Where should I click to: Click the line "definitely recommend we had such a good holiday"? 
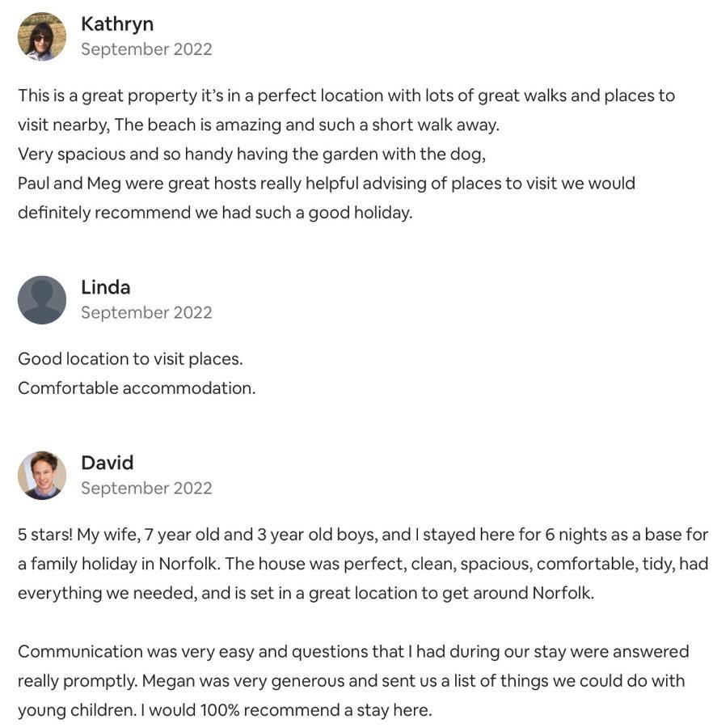215,213
